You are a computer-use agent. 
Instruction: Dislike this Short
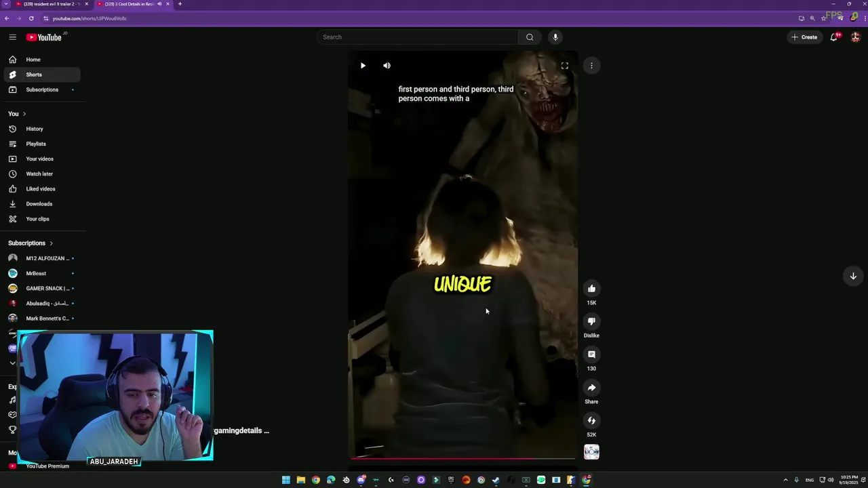click(x=591, y=321)
